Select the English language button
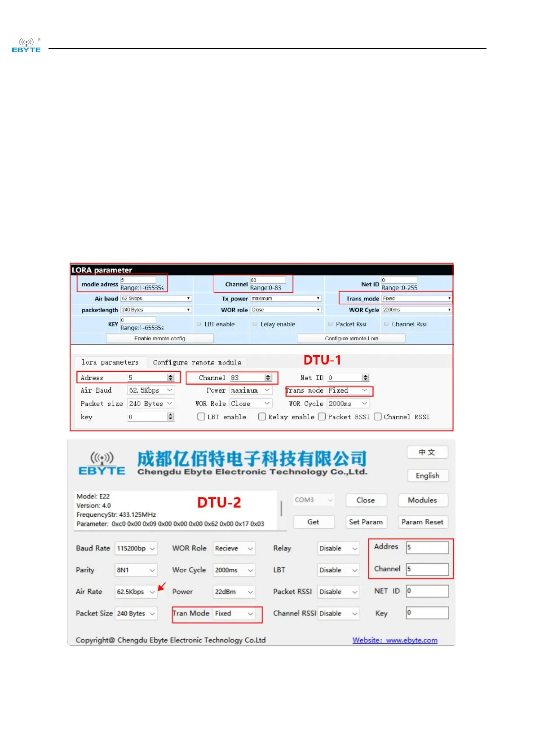 point(427,475)
